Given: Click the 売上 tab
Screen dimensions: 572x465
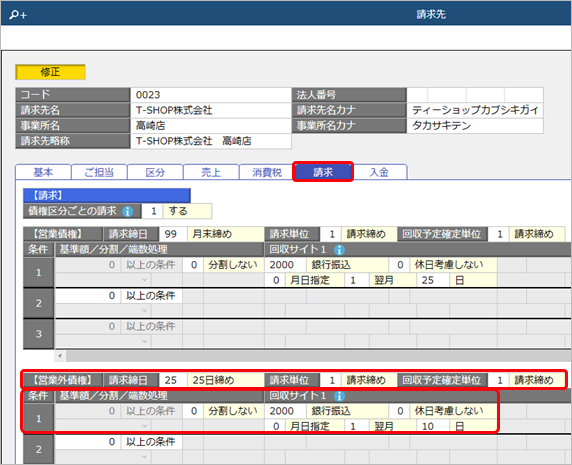Looking at the screenshot, I should point(211,172).
